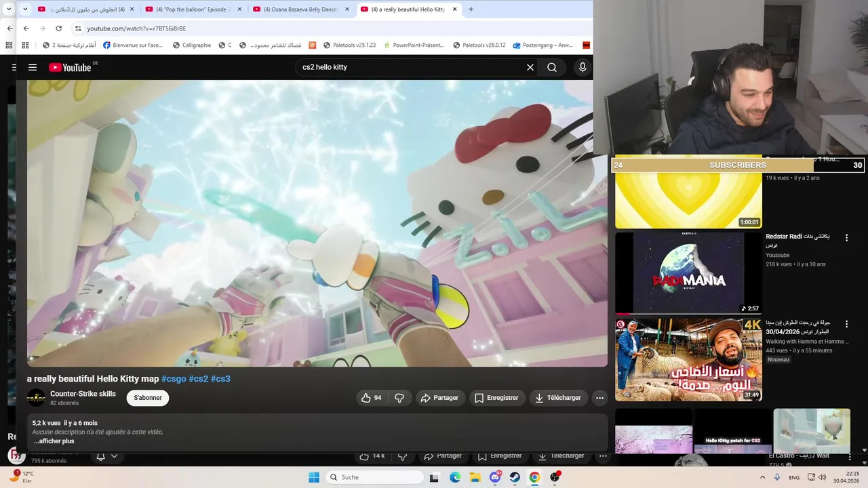Open the sheep market 31:49 thumbnail

[688, 360]
